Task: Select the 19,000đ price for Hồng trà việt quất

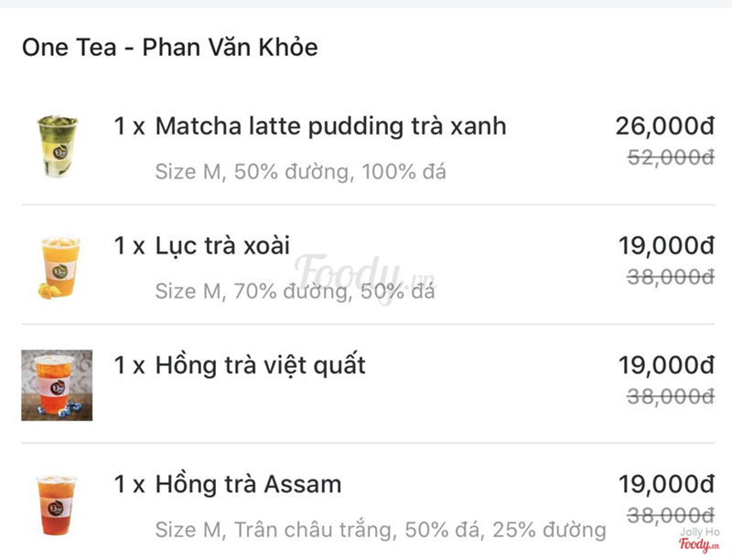Action: 666,365
